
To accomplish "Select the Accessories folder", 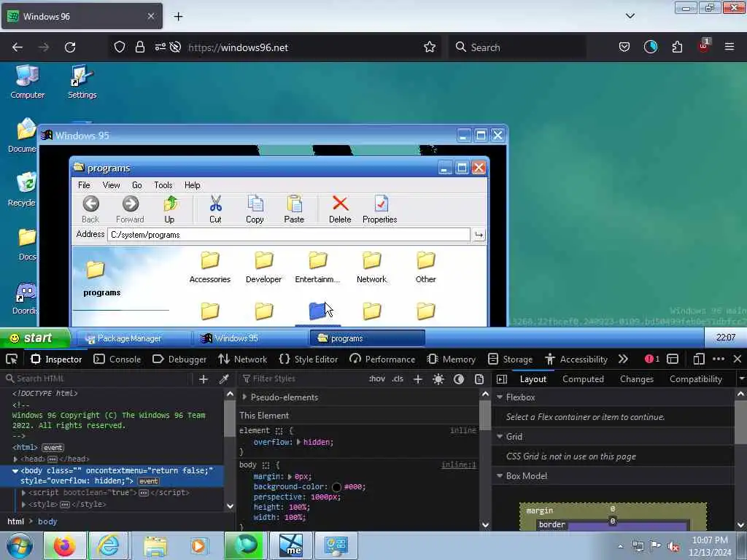I will point(209,267).
